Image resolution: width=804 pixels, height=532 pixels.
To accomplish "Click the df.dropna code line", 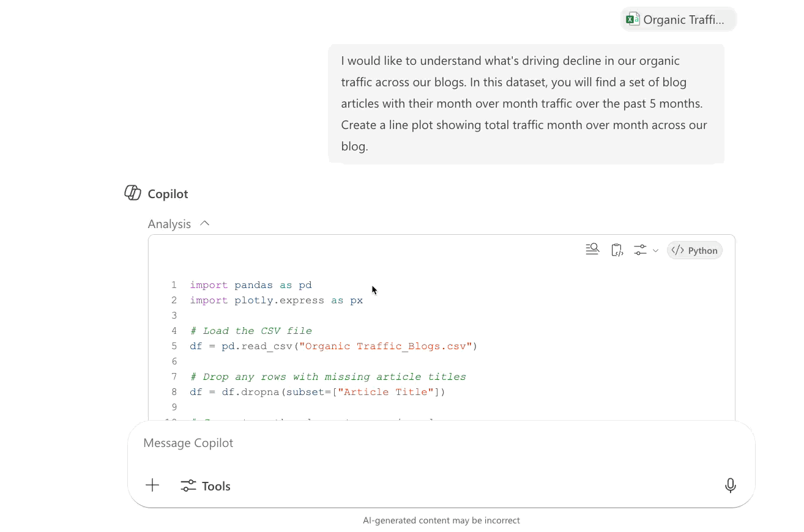I will (317, 392).
